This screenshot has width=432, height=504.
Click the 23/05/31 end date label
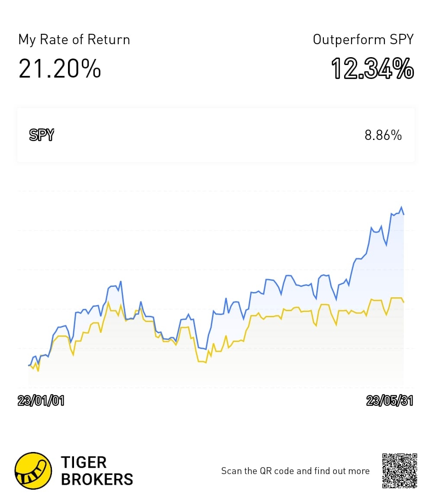pos(390,401)
